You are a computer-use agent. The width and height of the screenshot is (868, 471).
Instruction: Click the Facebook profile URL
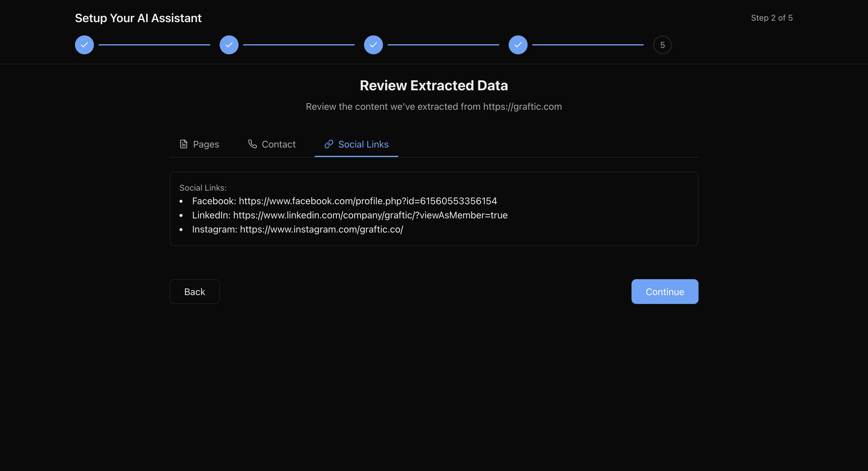[368, 201]
